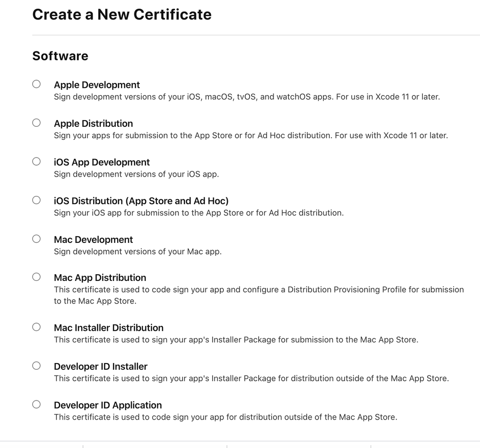
Task: Choose the iOS App Development radio button
Action: 36,161
